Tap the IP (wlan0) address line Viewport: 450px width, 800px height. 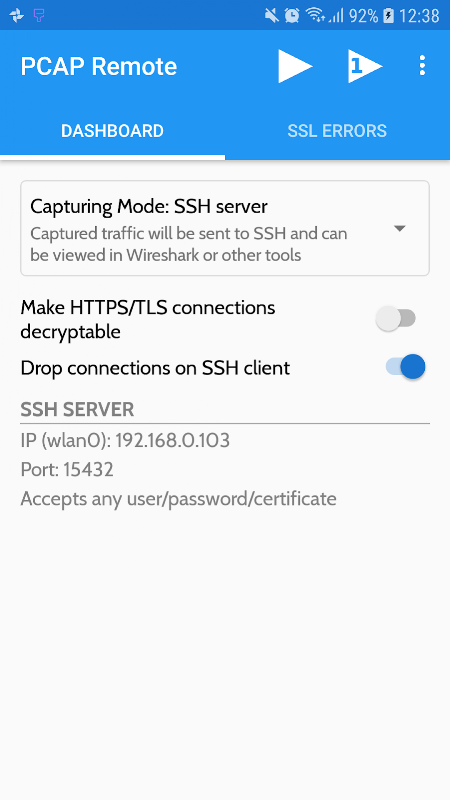tap(125, 440)
